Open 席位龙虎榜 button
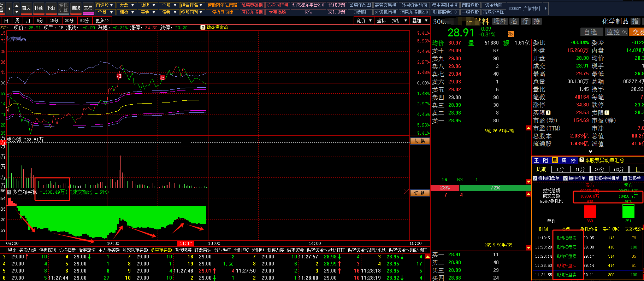 [x=252, y=12]
